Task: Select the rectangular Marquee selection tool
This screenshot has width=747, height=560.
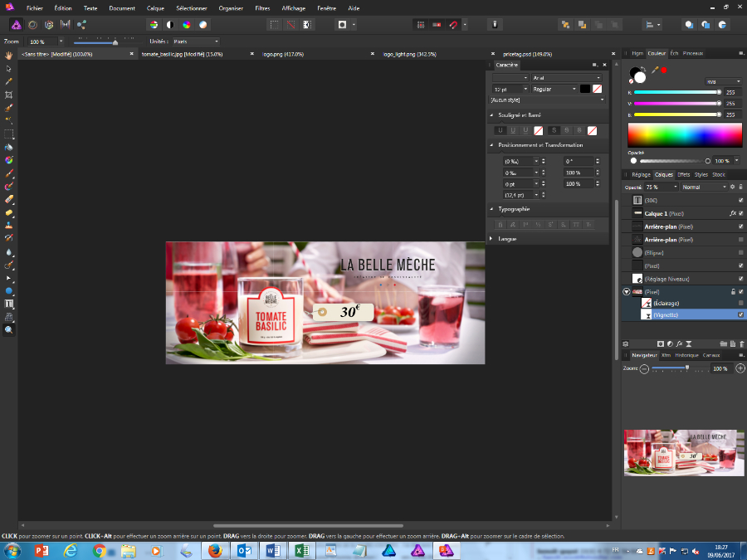Action: pyautogui.click(x=8, y=134)
